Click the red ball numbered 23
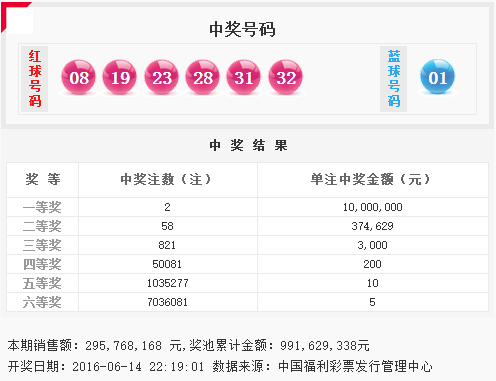The width and height of the screenshot is (496, 381). (161, 77)
